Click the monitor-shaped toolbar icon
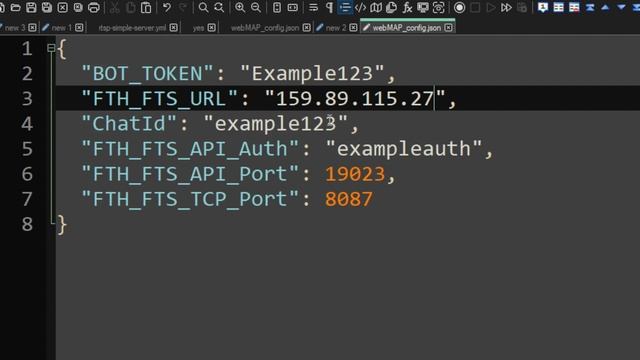Image resolution: width=640 pixels, height=360 pixels. coord(423,7)
